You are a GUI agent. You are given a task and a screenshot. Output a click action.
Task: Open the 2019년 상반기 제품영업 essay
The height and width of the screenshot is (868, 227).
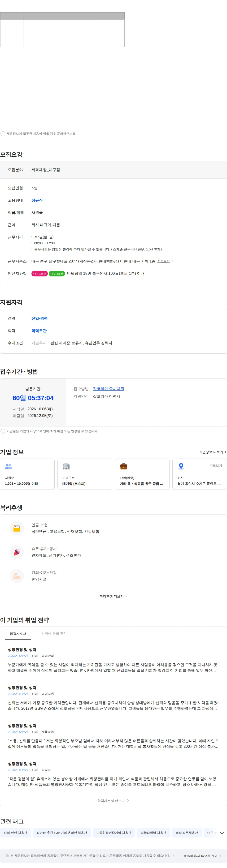click(x=113, y=736)
